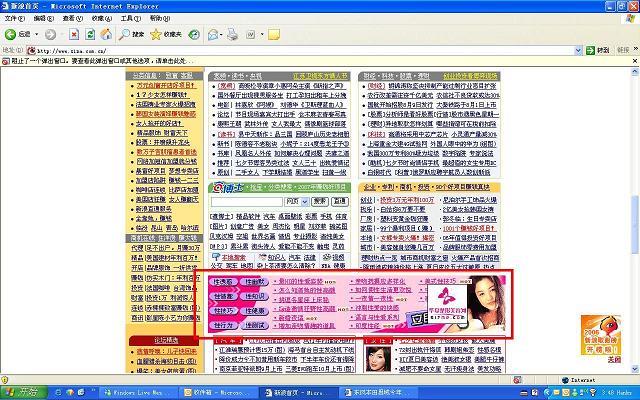Refresh the page with the Refresh icon
640x400 pixels.
(x=90, y=34)
